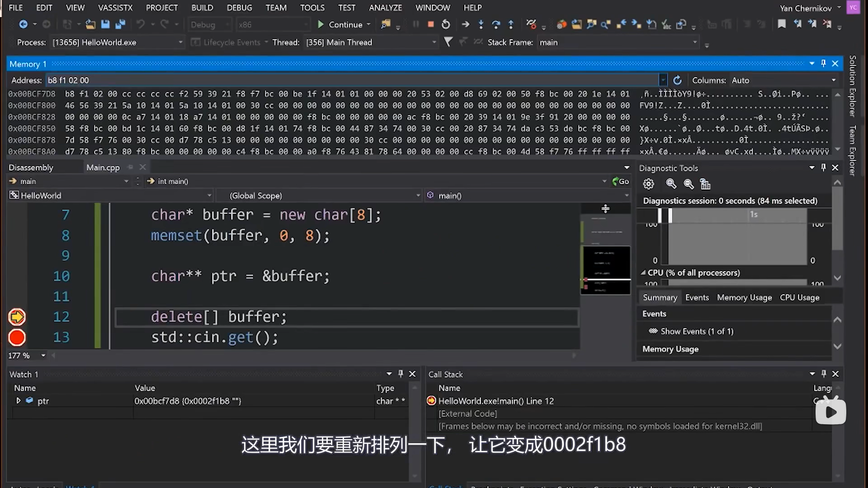Refresh the Memory 1 address view

click(677, 81)
